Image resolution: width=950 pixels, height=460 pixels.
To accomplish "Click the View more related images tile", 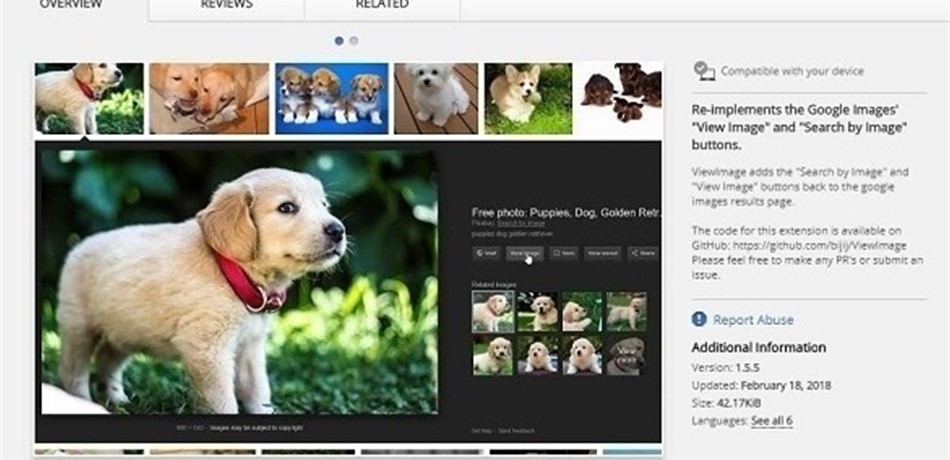I will pyautogui.click(x=626, y=356).
